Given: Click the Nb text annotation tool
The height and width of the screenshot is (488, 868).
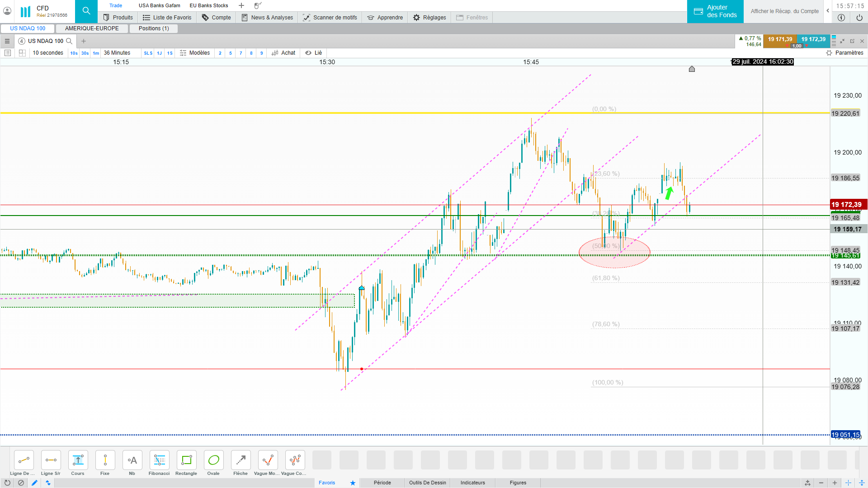Looking at the screenshot, I should (132, 460).
